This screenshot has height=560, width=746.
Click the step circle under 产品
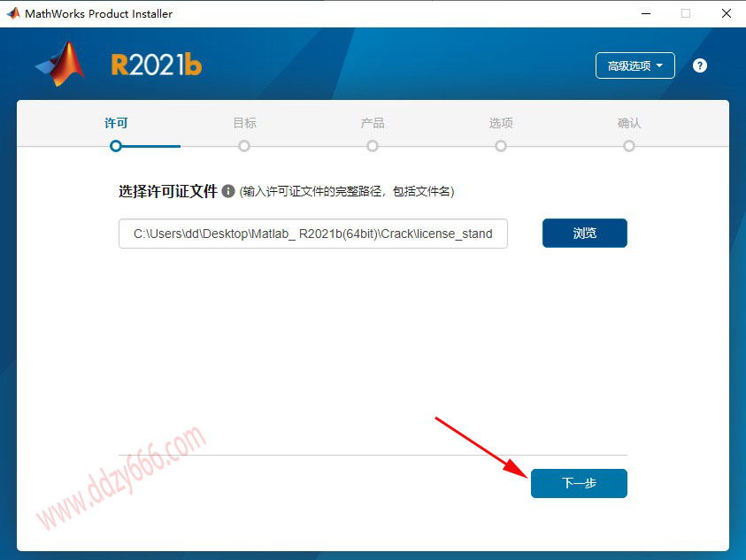373,146
